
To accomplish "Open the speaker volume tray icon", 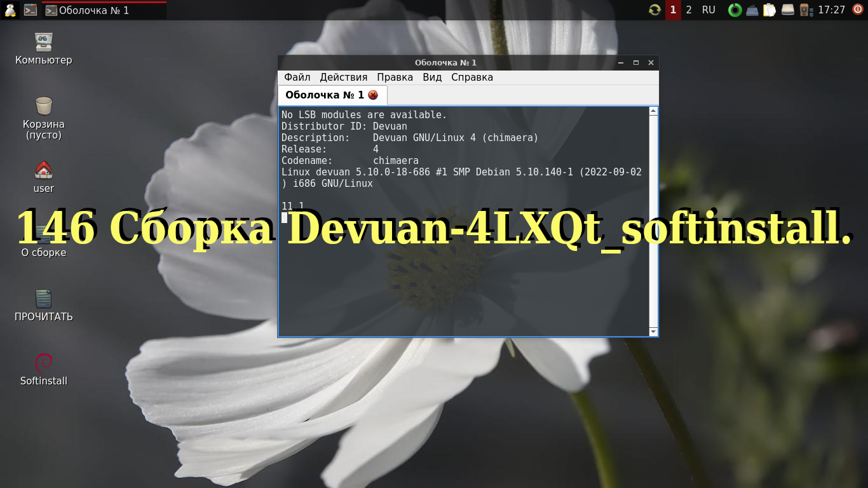I will [806, 10].
